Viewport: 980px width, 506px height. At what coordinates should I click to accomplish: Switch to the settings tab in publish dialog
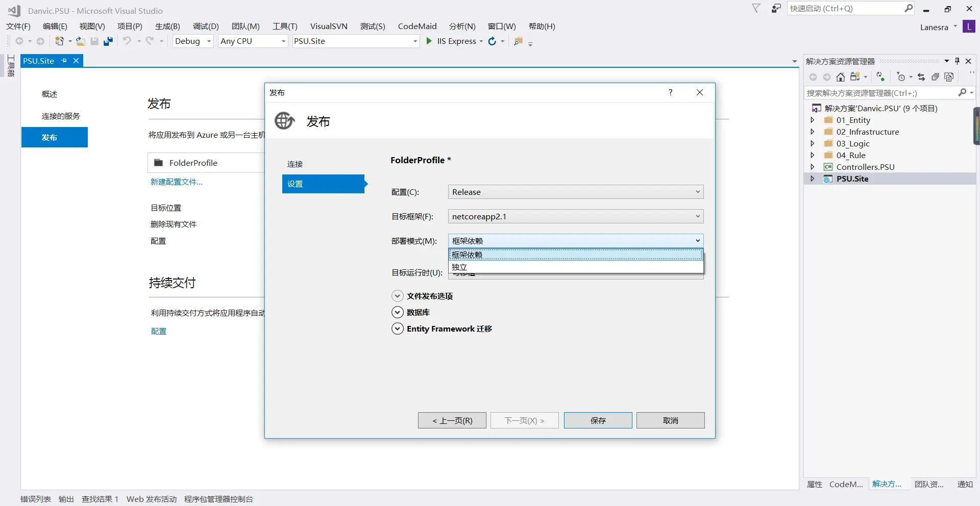(323, 184)
